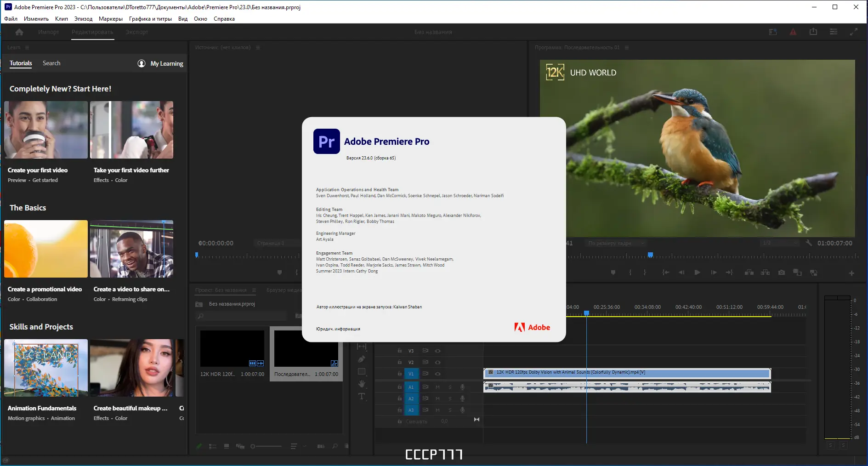
Task: Open Program monitor settings wrench
Action: pyautogui.click(x=809, y=243)
